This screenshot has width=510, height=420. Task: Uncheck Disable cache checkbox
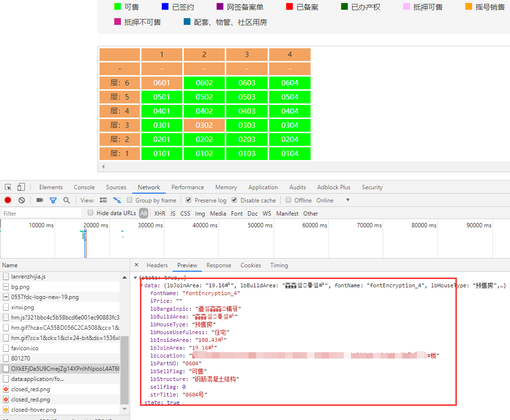click(234, 200)
